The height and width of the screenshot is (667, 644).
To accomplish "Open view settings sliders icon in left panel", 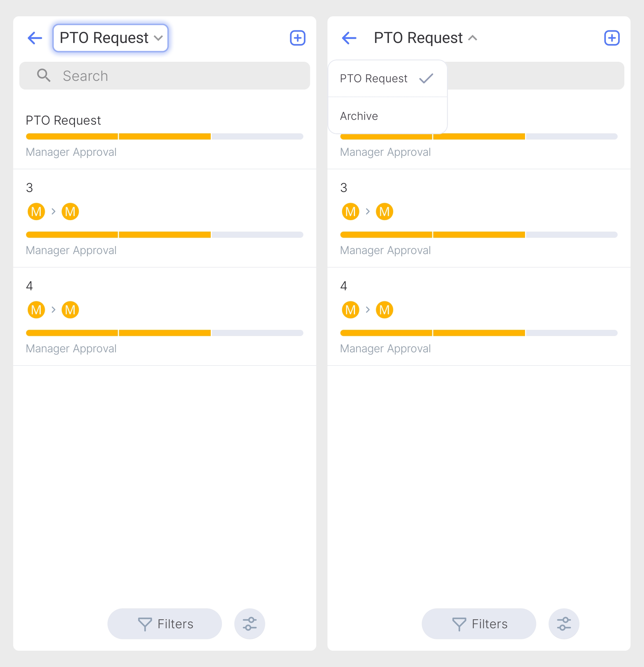I will click(249, 624).
